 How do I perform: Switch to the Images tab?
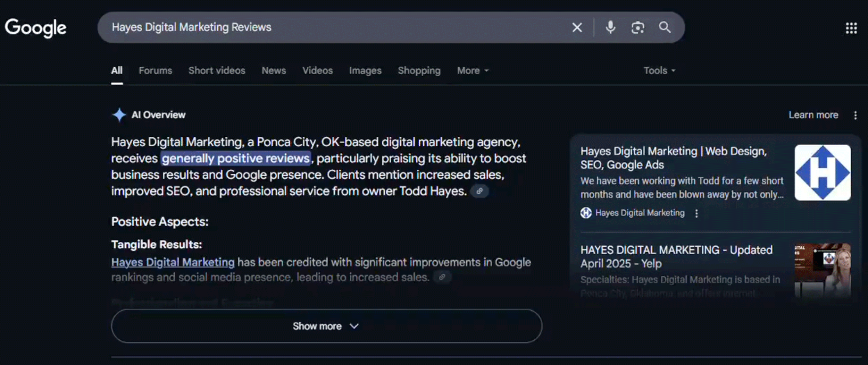click(365, 71)
